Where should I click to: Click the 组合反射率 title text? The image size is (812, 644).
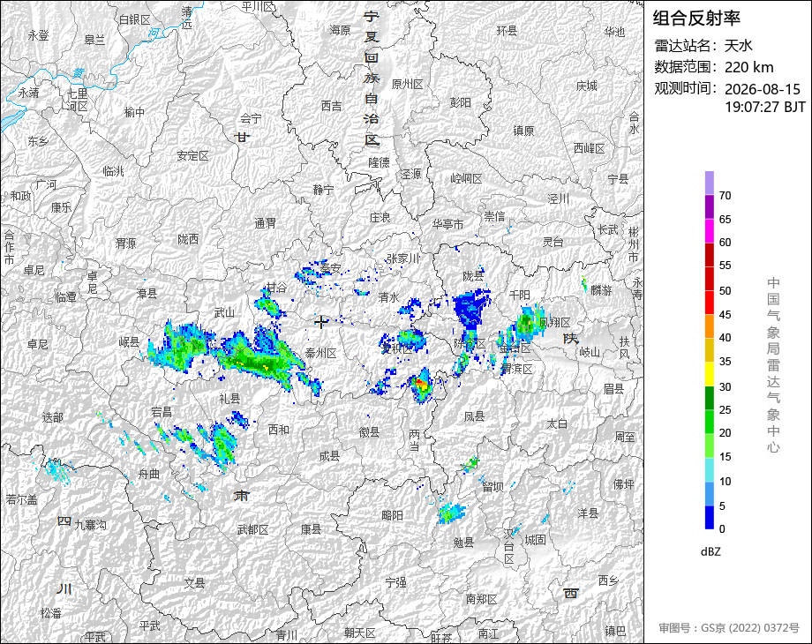pyautogui.click(x=696, y=19)
